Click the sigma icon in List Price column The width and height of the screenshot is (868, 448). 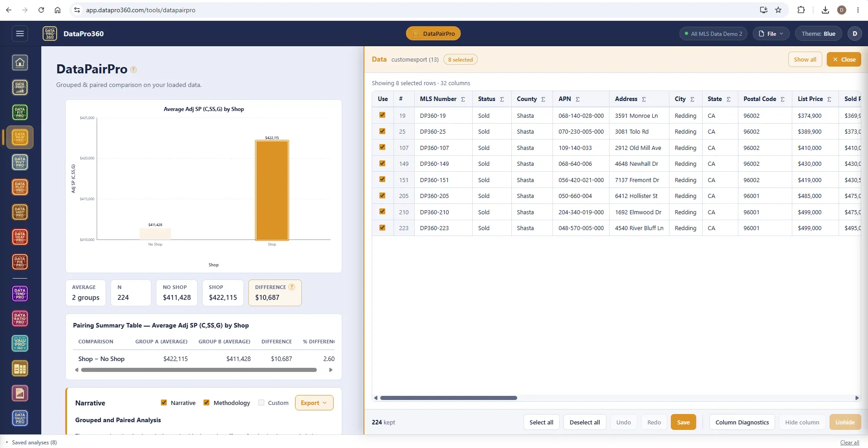tap(829, 99)
